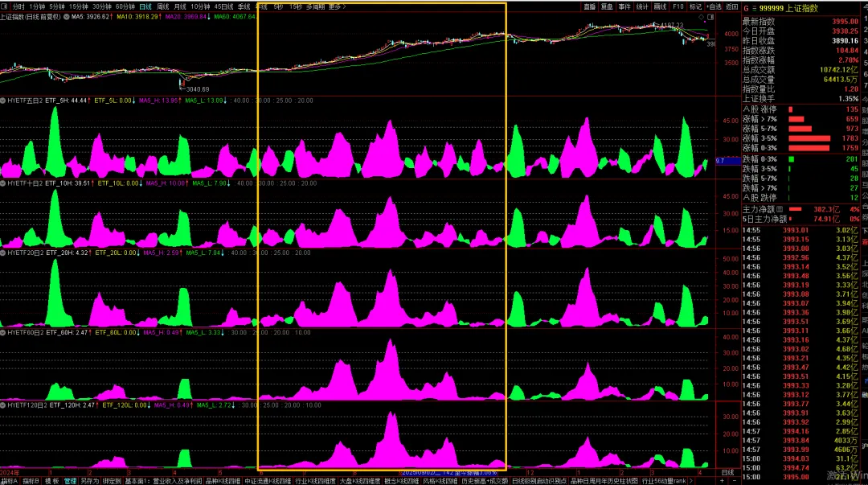Select 大盘K线四维度 template
The height and width of the screenshot is (485, 868).
[360, 480]
